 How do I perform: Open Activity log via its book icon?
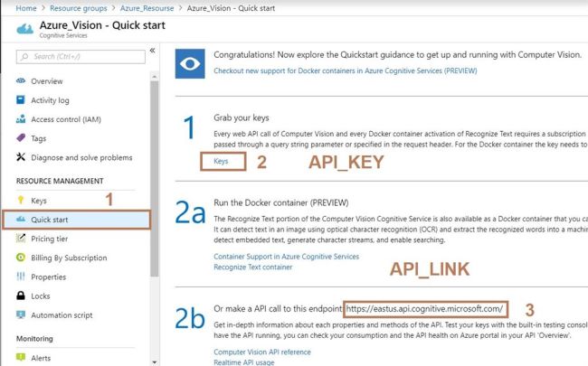(x=21, y=99)
